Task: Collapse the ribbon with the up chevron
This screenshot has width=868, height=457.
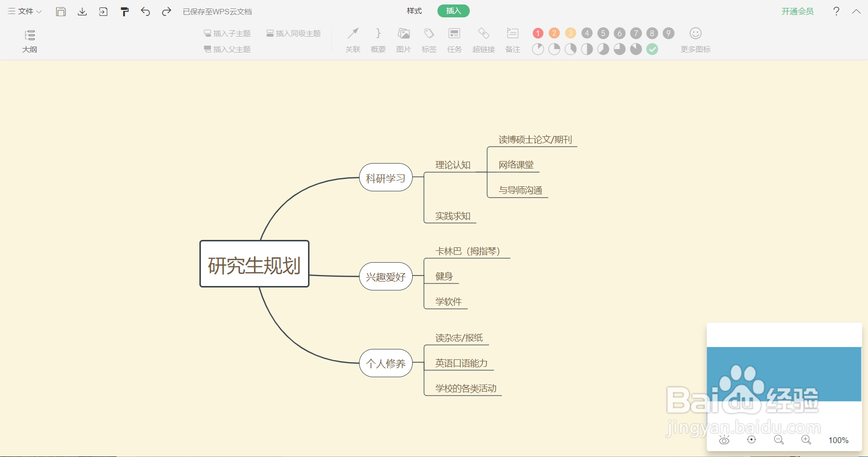Action: click(856, 11)
